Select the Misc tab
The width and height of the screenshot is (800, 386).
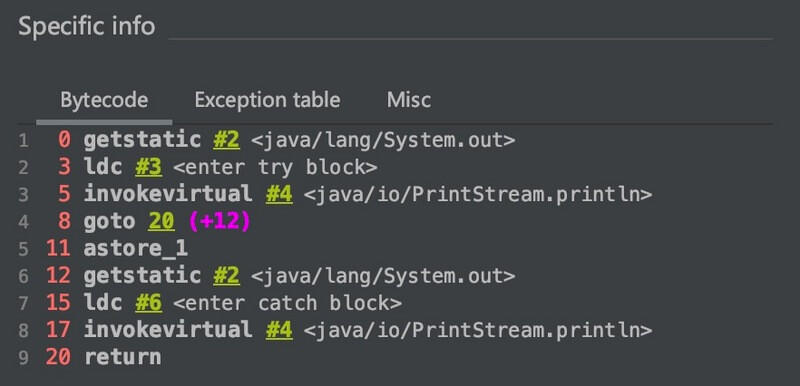tap(409, 100)
